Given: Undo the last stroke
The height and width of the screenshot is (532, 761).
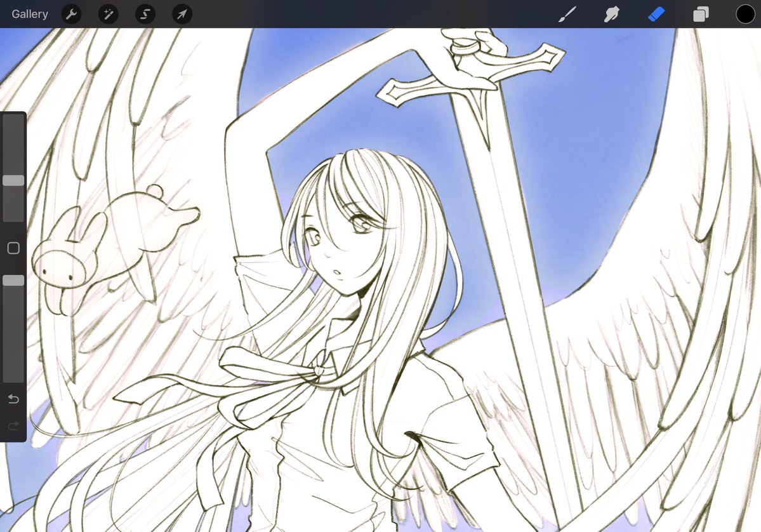Looking at the screenshot, I should pos(13,399).
